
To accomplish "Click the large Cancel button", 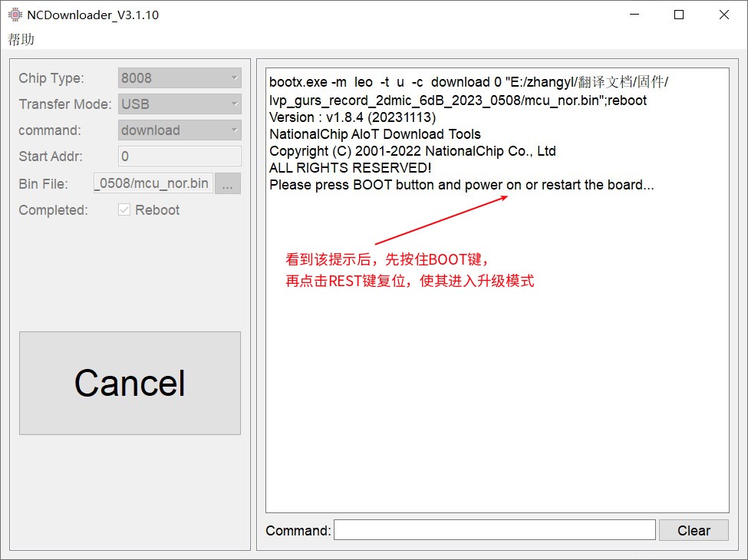I will [x=130, y=383].
